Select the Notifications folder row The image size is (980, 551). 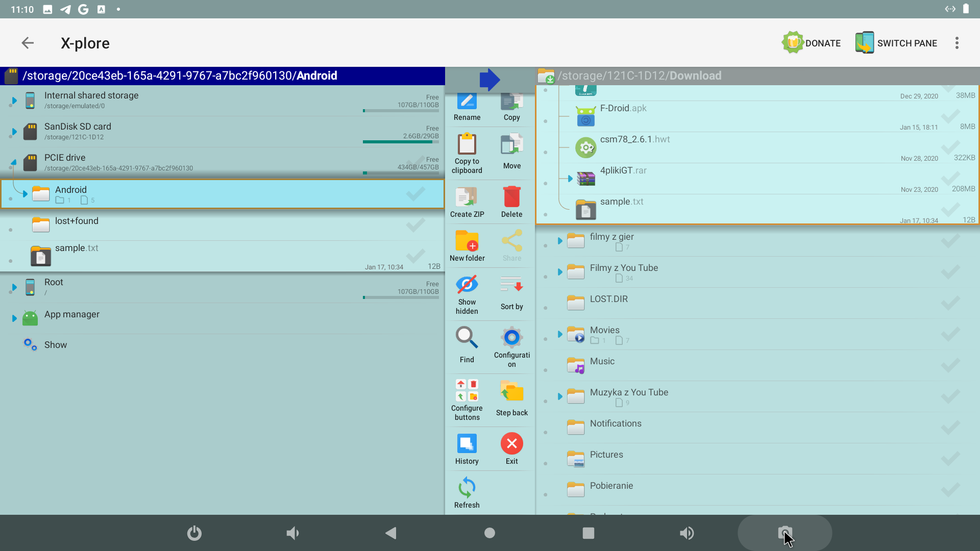pos(757,428)
